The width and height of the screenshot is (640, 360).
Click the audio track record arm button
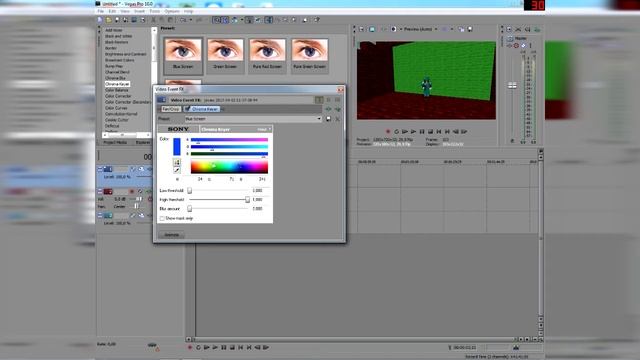[x=131, y=191]
